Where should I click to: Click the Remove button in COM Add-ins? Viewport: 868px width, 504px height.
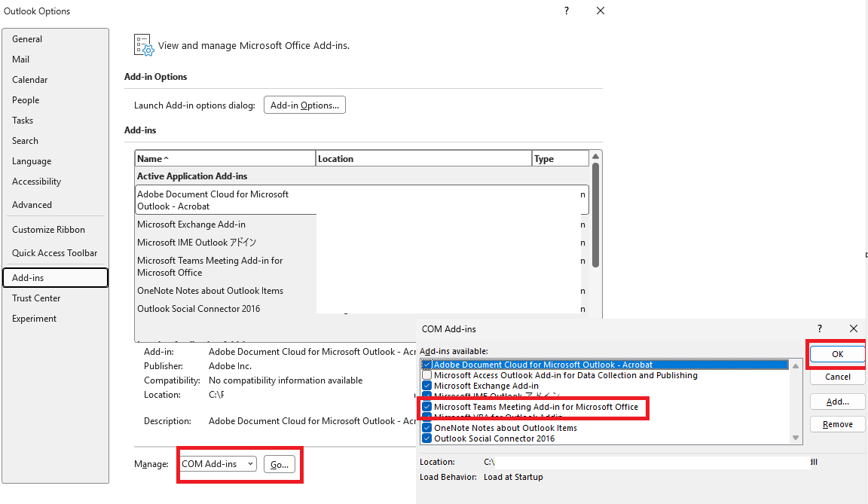pyautogui.click(x=837, y=424)
